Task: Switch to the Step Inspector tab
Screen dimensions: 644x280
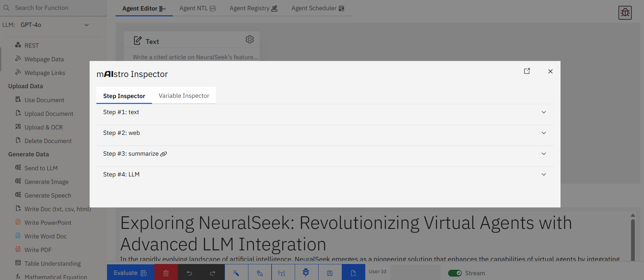Action: click(124, 96)
